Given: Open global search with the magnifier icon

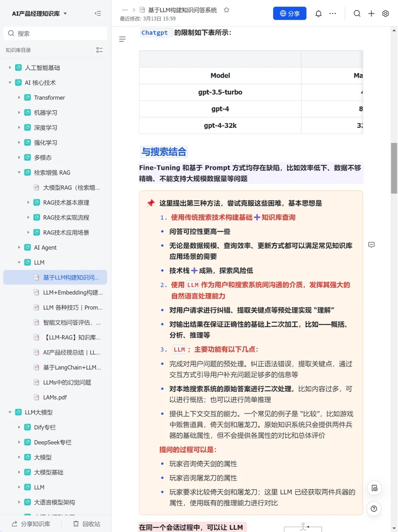Looking at the screenshot, I should tap(357, 13).
